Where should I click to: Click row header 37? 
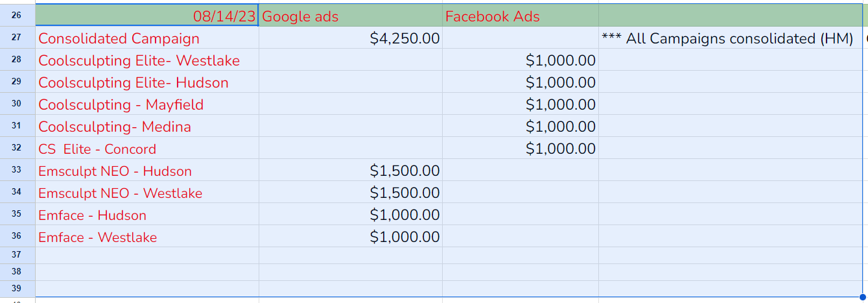pyautogui.click(x=18, y=255)
